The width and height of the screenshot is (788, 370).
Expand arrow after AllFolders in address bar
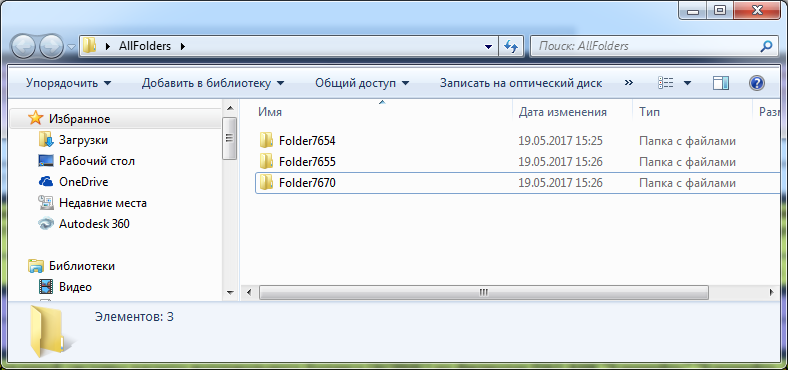pos(182,46)
